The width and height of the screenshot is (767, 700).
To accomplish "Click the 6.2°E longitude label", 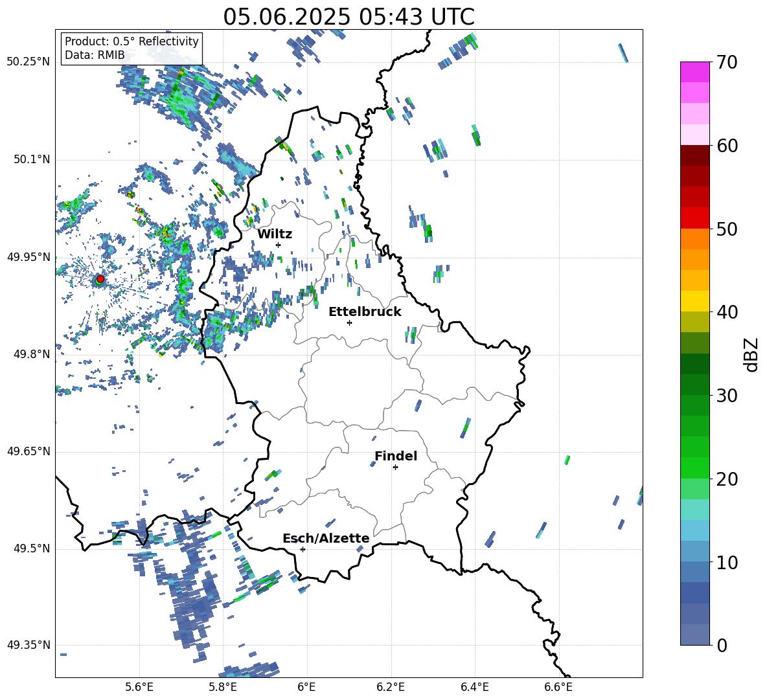I will [391, 687].
